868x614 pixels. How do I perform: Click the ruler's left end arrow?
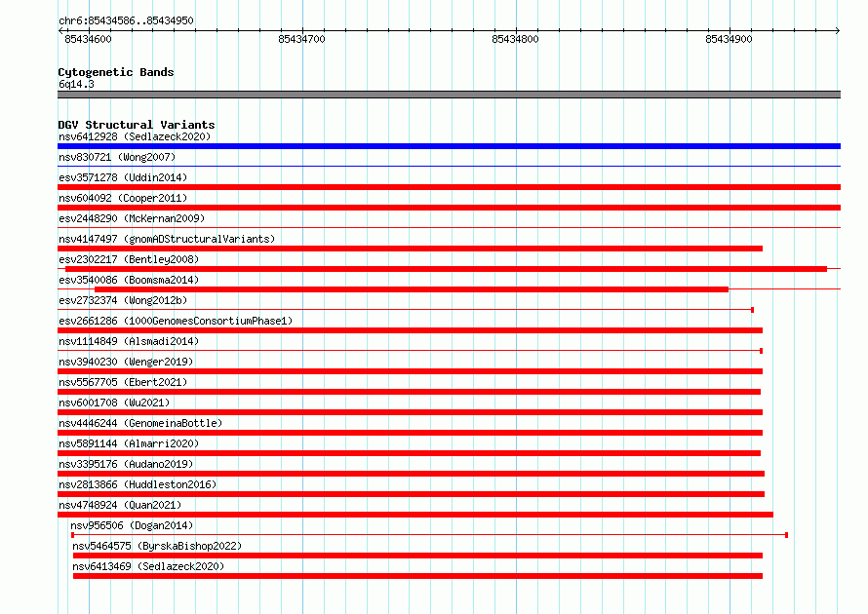click(60, 30)
